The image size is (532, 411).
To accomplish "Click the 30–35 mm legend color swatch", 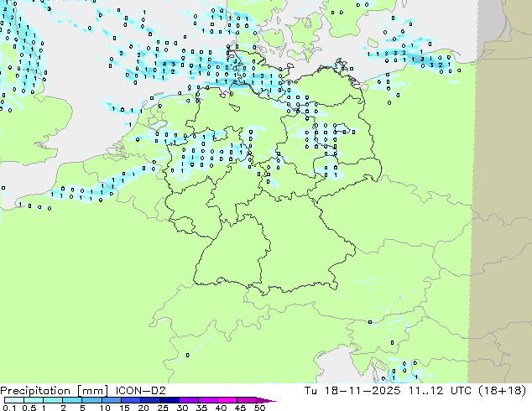I will [188, 400].
